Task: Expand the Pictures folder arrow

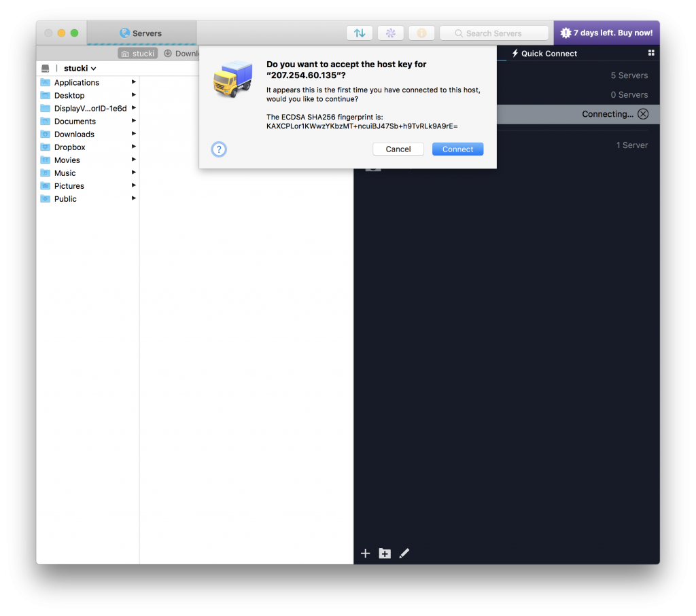Action: (x=133, y=185)
